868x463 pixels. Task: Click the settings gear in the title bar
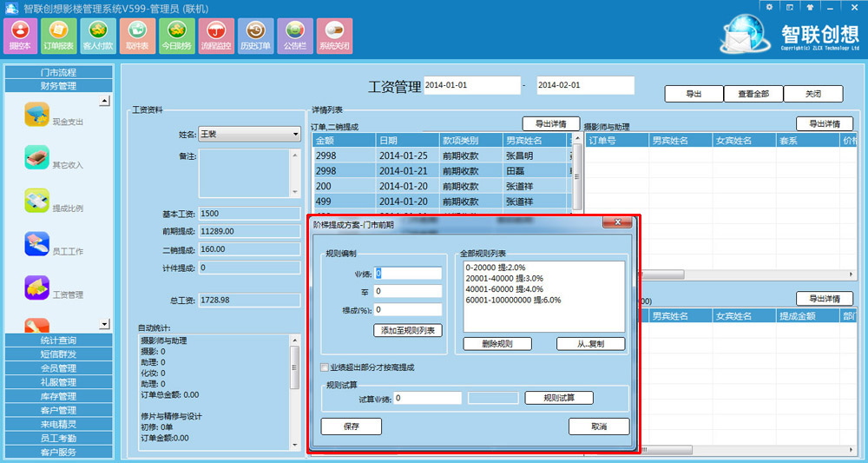(x=769, y=7)
